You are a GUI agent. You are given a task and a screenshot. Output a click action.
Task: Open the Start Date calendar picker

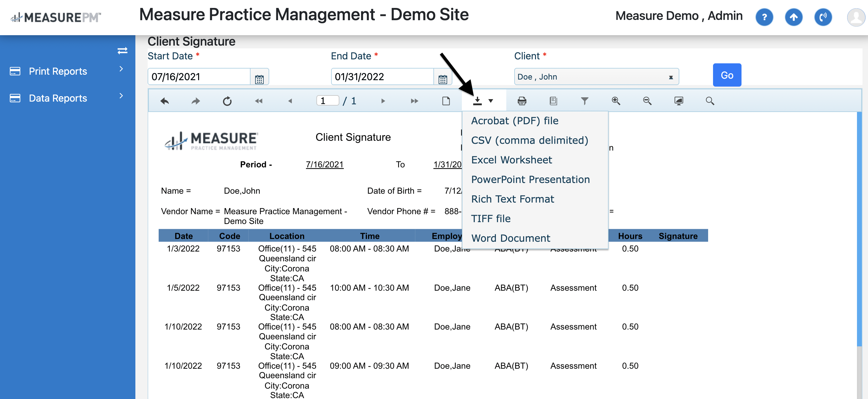click(259, 80)
